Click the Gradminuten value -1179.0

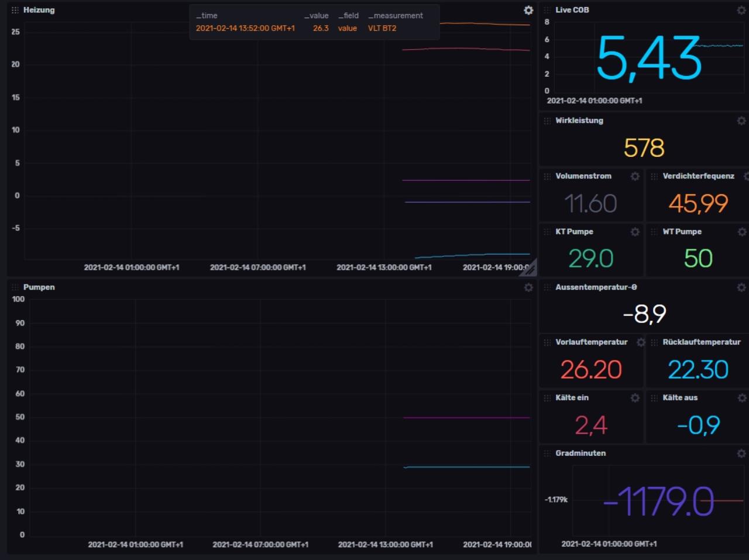(x=658, y=501)
